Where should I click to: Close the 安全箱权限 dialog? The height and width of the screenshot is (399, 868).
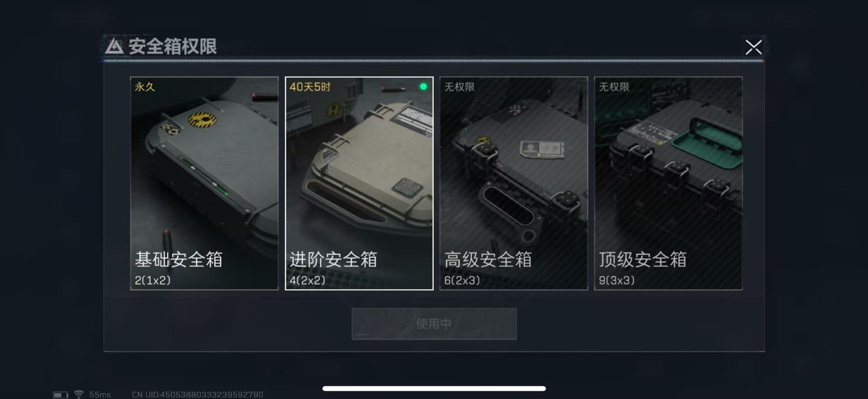click(x=753, y=47)
